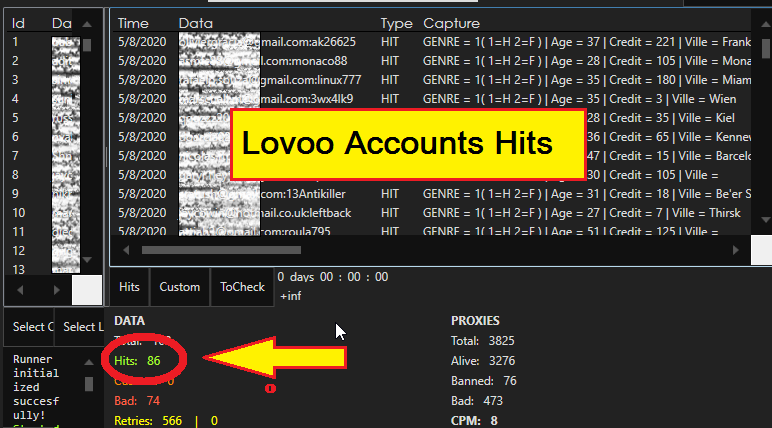The width and height of the screenshot is (772, 428).
Task: Select the result row with Age = 31
Action: [432, 194]
